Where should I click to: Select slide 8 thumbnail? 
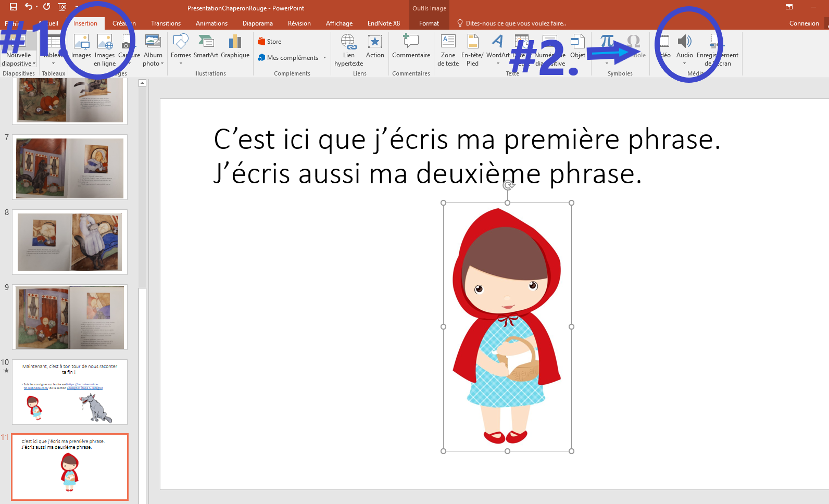click(70, 242)
